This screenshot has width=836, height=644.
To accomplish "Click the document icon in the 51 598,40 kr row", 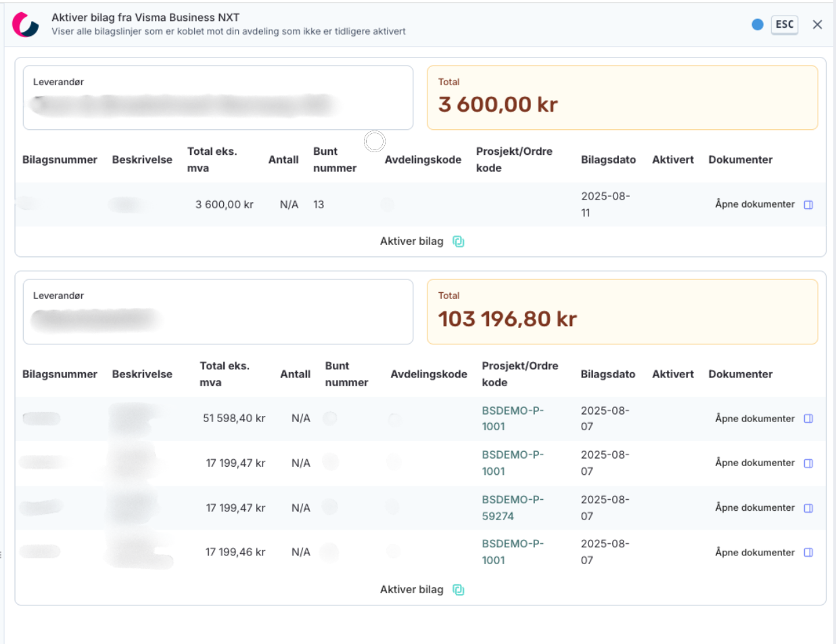I will click(x=808, y=419).
